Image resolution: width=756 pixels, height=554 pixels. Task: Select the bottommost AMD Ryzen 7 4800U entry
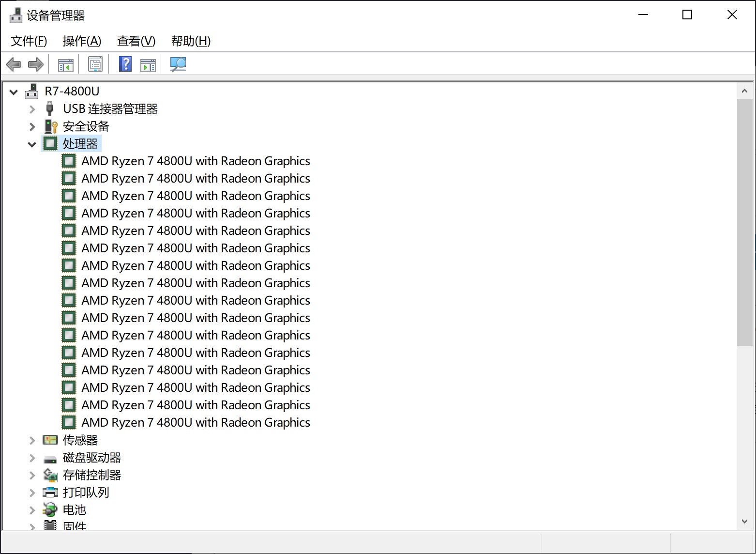pos(196,422)
